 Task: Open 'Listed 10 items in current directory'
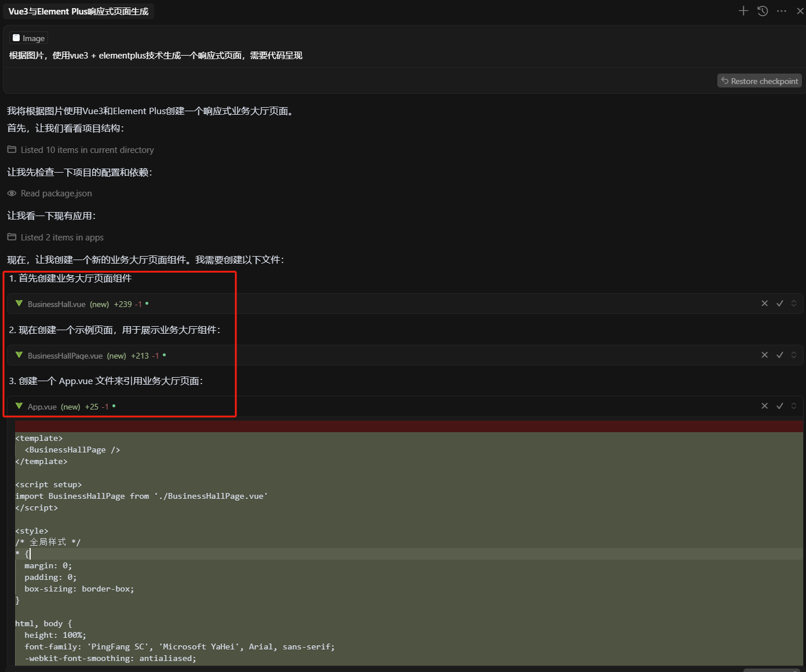(x=87, y=150)
